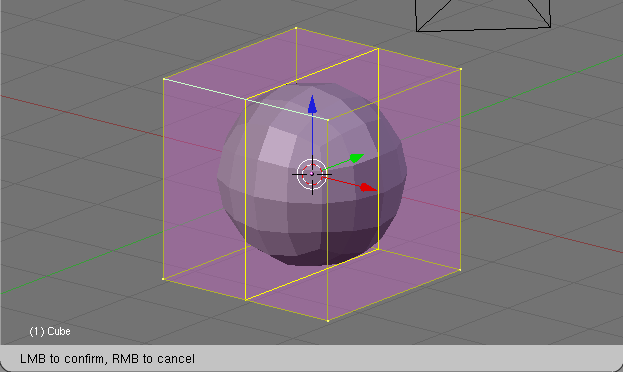The image size is (623, 372).
Task: Select the cube's top right vertex
Action: pos(460,69)
